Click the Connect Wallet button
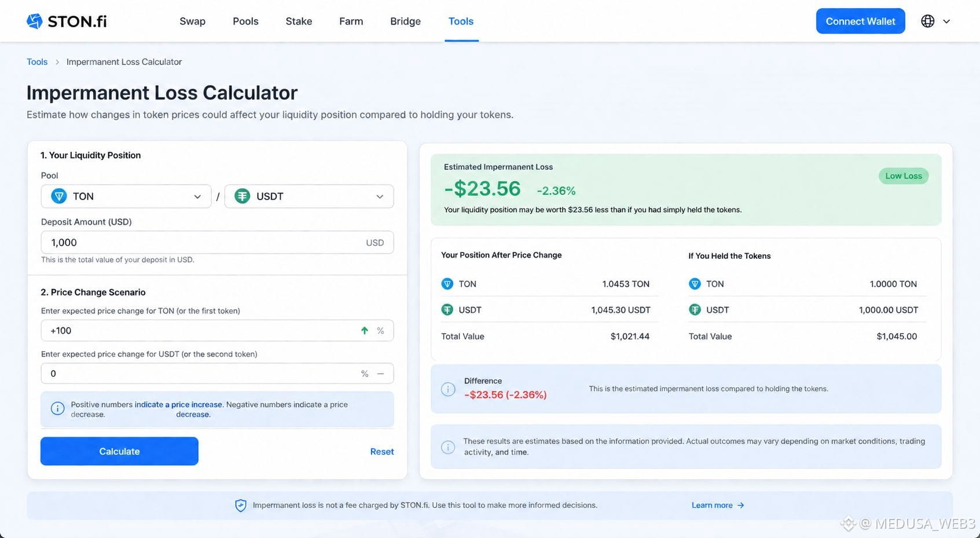 860,21
